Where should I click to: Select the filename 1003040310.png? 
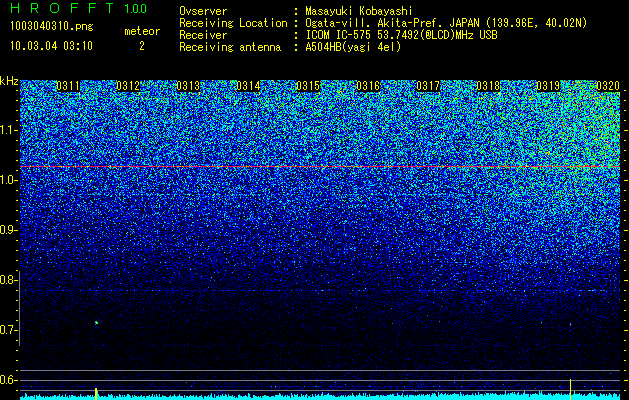tap(51, 26)
